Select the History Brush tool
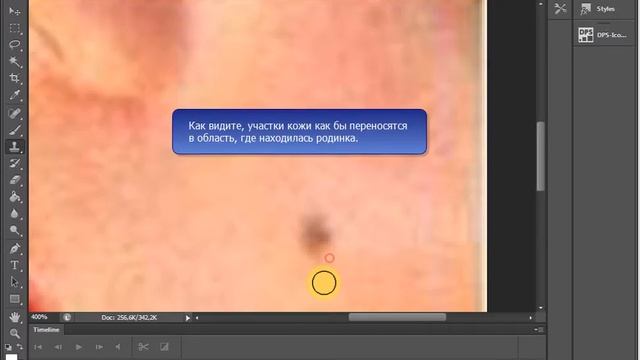Screen dimensions: 640x360 tap(15, 163)
